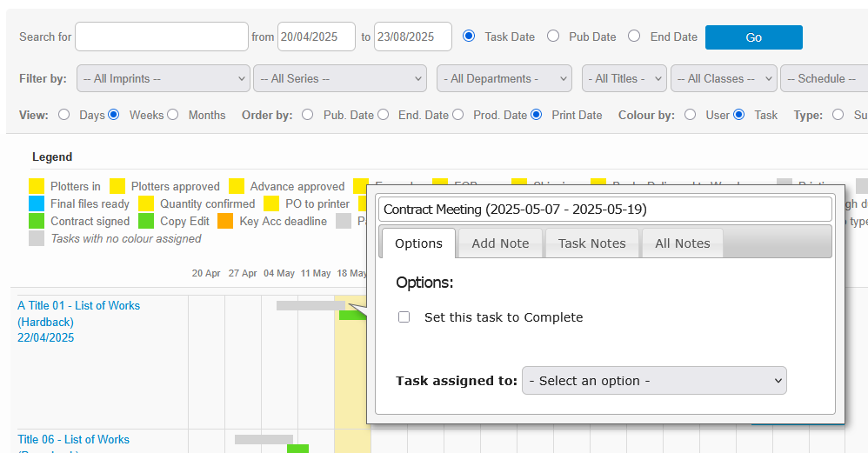This screenshot has width=868, height=453.
Task: Select the Task Date radio button
Action: (469, 36)
